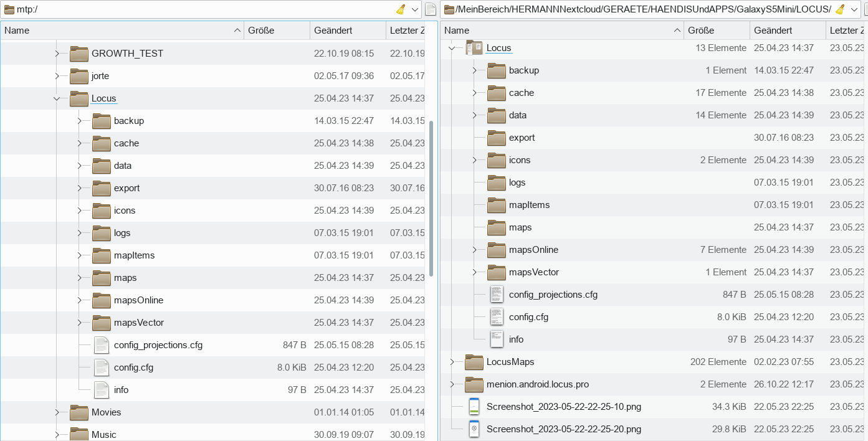Sort right pane by Name column

point(562,30)
